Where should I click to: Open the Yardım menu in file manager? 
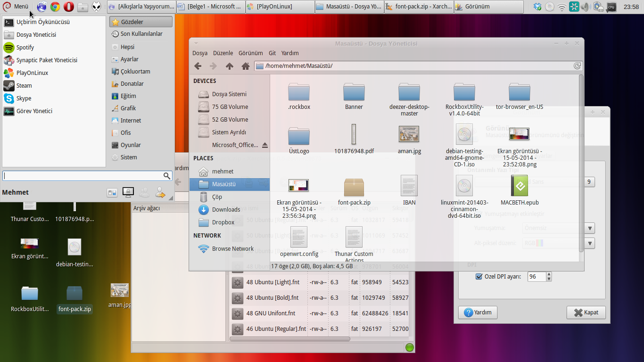[290, 53]
